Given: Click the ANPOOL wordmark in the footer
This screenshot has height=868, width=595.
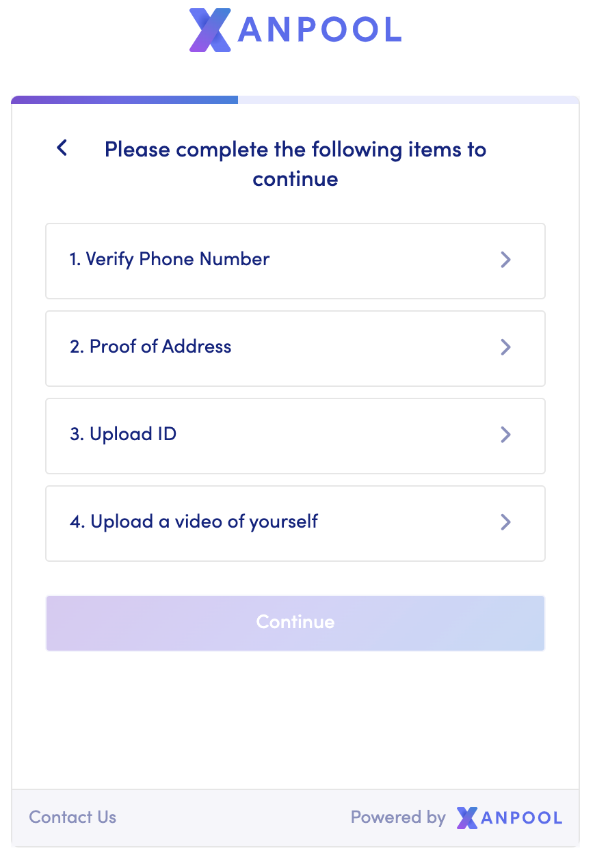Looking at the screenshot, I should click(x=521, y=817).
